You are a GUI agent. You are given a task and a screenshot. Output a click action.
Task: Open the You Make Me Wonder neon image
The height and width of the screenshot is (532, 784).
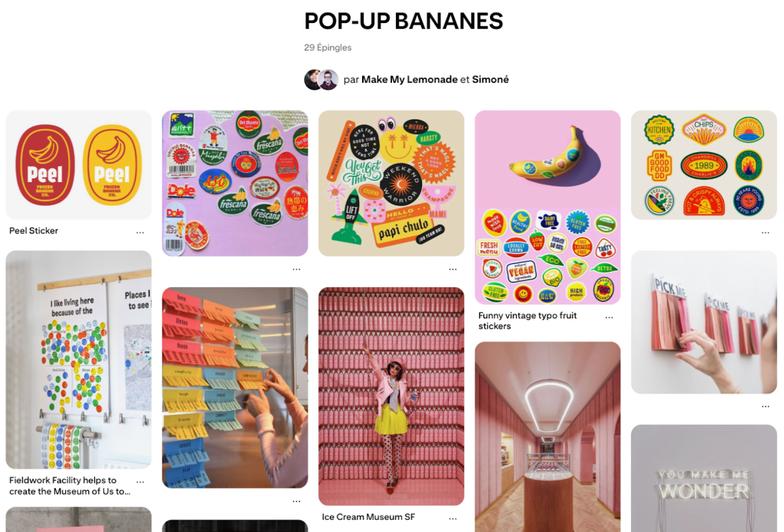click(x=704, y=478)
